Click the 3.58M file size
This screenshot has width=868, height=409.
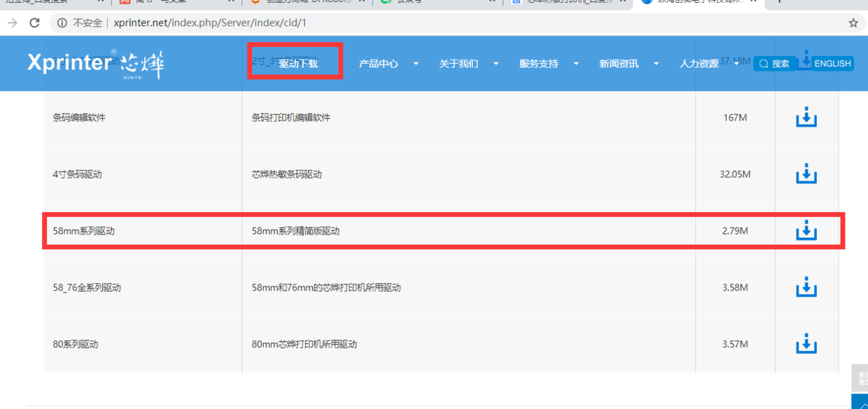click(735, 288)
